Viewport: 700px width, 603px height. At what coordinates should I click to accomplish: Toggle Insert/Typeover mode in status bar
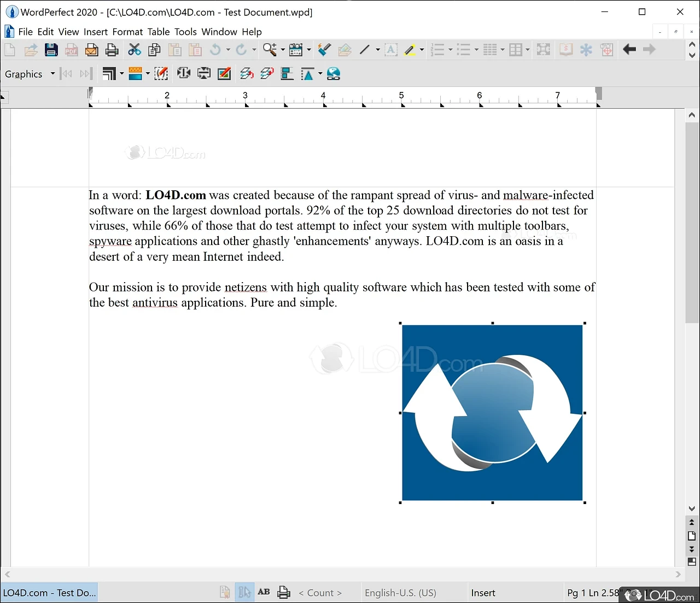click(483, 593)
